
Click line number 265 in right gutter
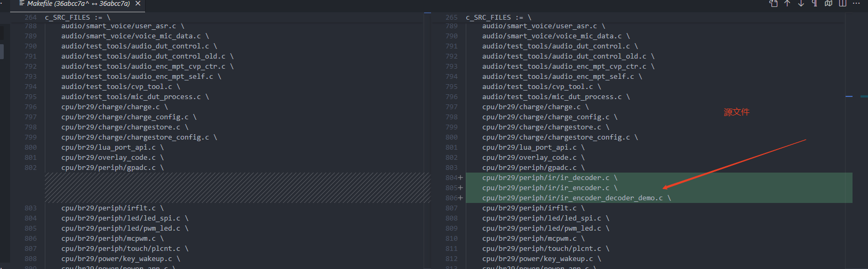click(x=452, y=18)
